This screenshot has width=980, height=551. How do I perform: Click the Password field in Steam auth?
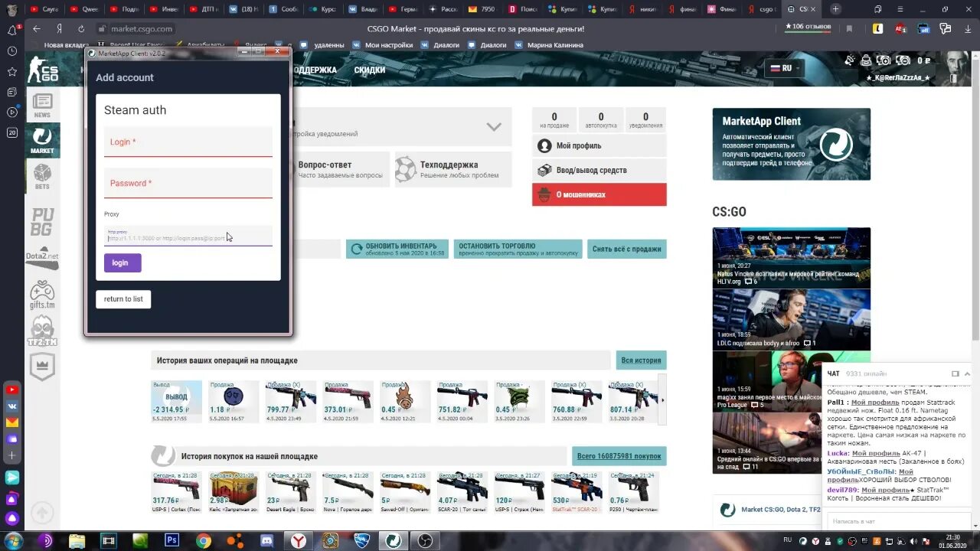click(188, 183)
